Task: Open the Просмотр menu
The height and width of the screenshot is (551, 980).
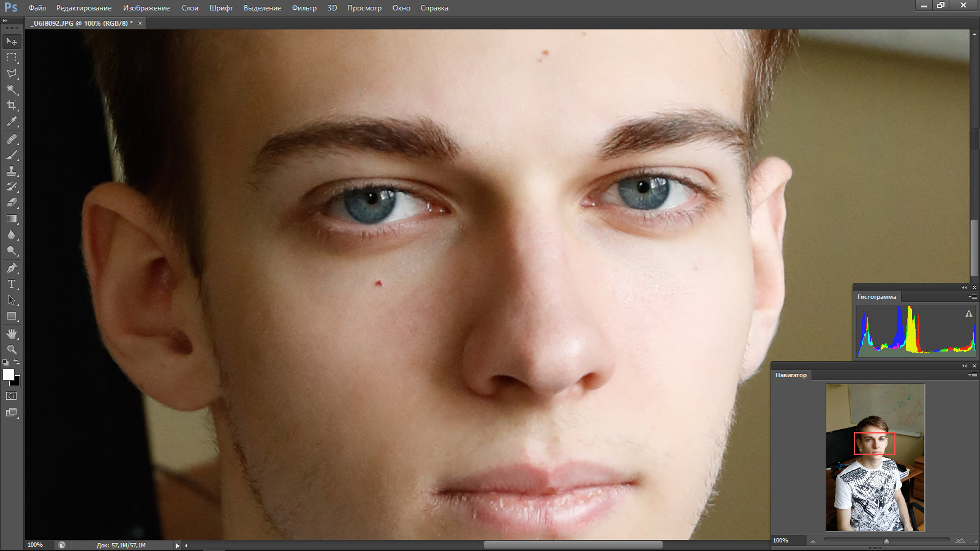Action: (364, 8)
